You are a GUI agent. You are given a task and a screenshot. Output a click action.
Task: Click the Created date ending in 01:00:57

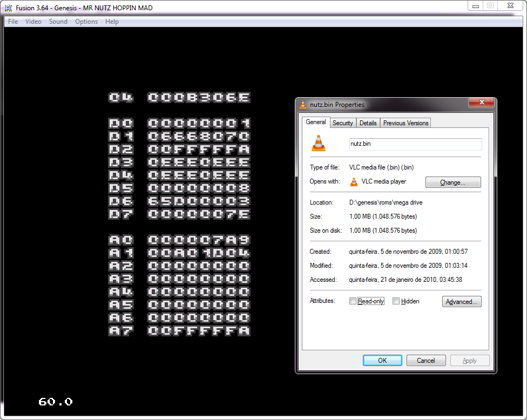(x=408, y=252)
